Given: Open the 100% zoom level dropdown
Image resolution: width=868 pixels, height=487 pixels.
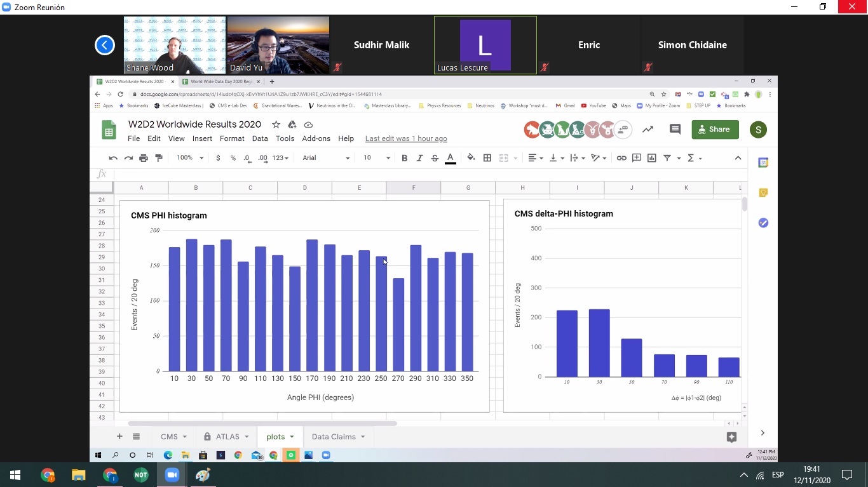Looking at the screenshot, I should coord(190,158).
